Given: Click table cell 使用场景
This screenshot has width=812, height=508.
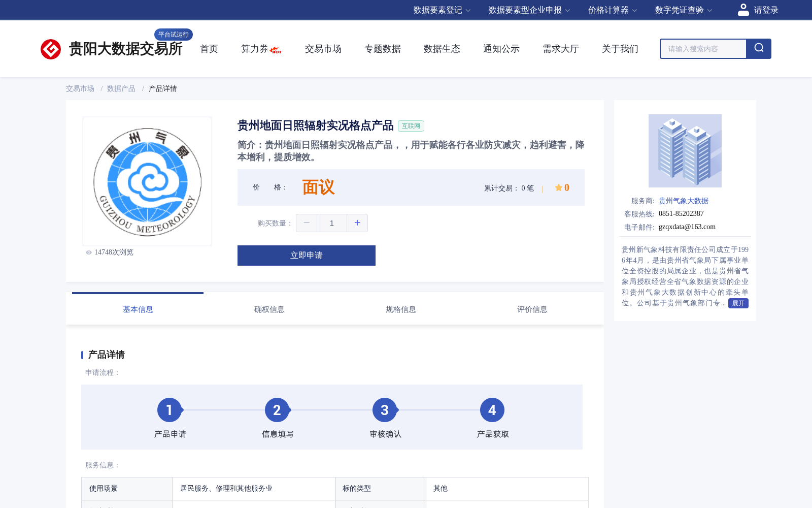Looking at the screenshot, I should 127,489.
